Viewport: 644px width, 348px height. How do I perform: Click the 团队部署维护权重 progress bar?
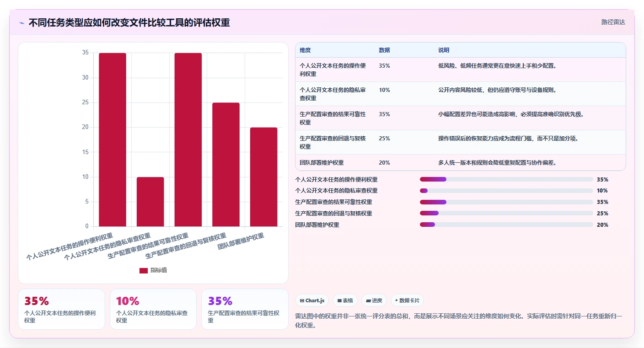506,225
